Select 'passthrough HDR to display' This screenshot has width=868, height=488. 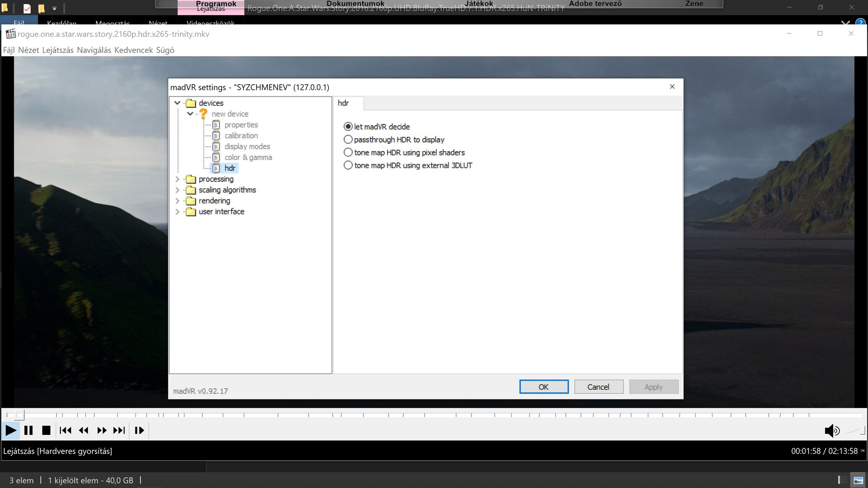point(394,139)
